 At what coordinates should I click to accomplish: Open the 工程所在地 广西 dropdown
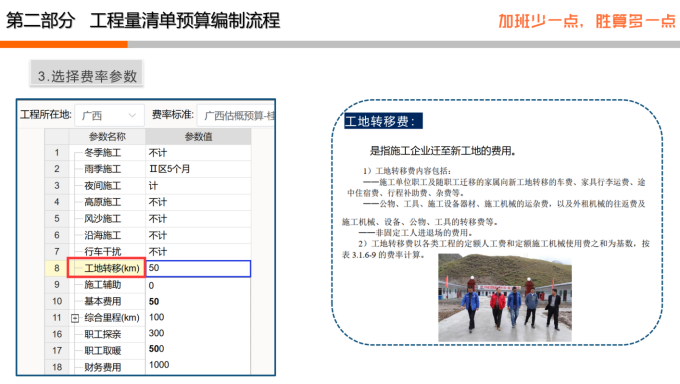[109, 115]
